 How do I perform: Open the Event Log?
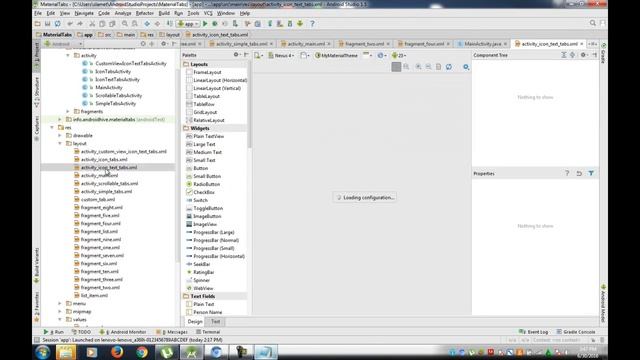tap(534, 332)
